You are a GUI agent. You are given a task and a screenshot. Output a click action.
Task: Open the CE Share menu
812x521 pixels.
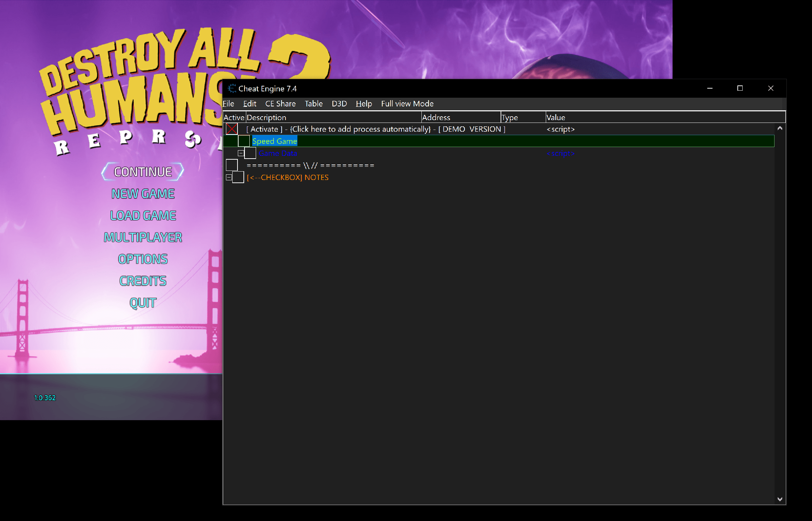(280, 104)
